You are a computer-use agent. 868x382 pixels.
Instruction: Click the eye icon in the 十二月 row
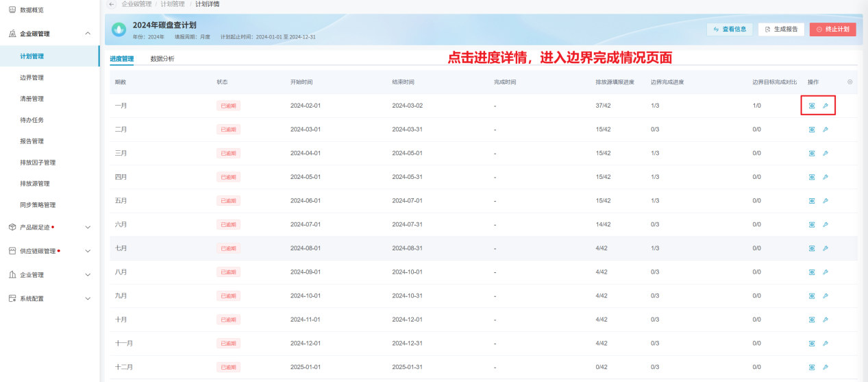pyautogui.click(x=812, y=367)
